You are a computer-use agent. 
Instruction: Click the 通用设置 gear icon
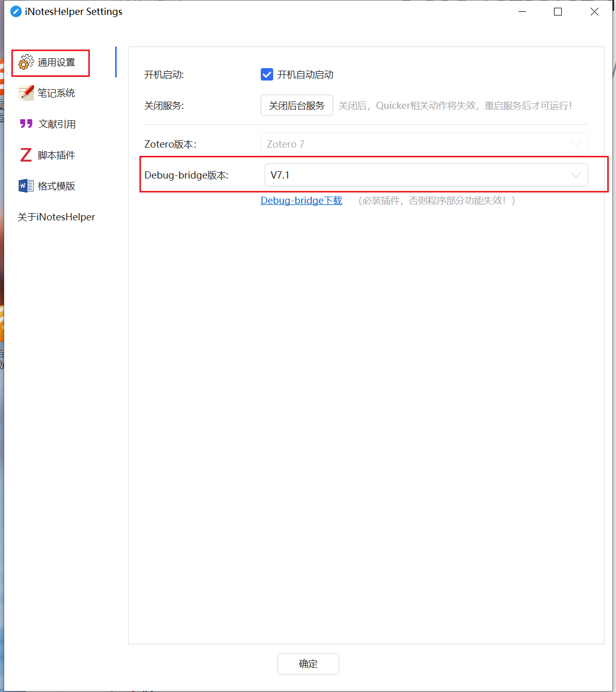click(x=26, y=62)
